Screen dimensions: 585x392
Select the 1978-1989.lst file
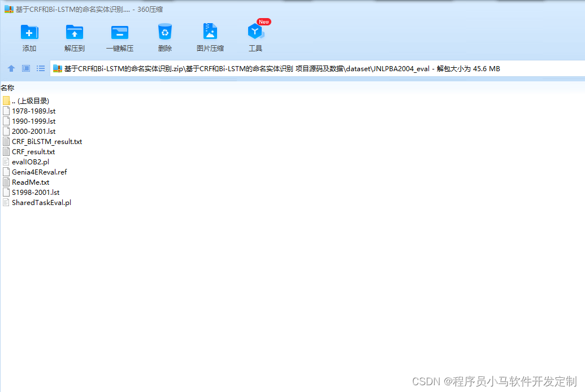(33, 111)
